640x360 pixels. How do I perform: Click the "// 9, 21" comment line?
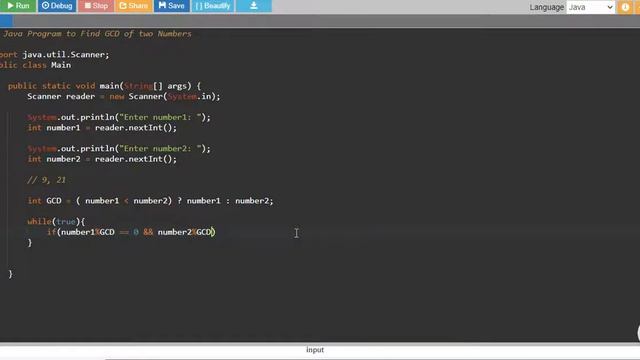click(46, 180)
